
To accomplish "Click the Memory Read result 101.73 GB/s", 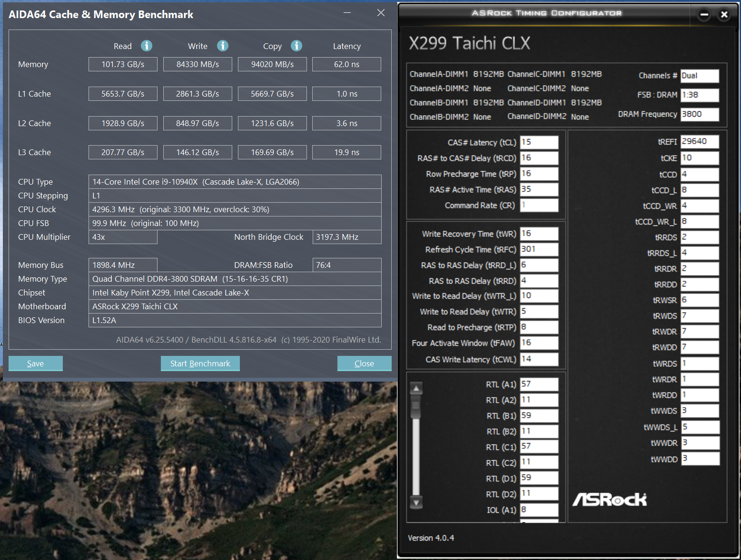I will pyautogui.click(x=123, y=64).
